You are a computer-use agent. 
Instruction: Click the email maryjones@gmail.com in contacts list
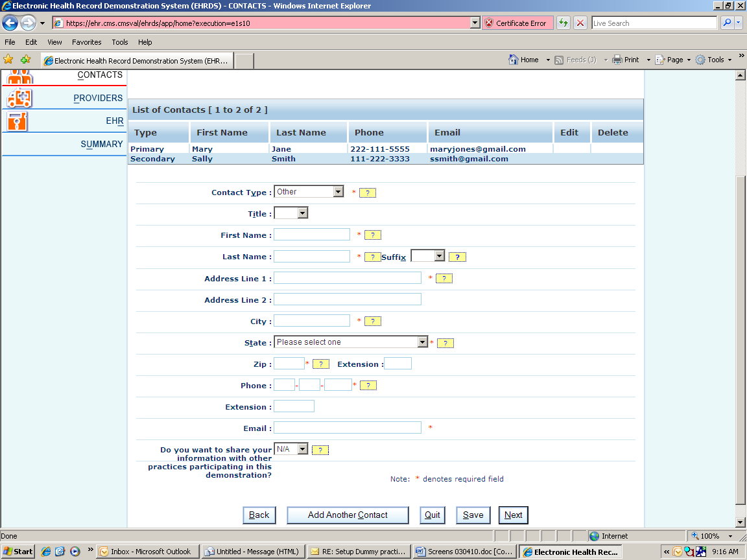(x=478, y=149)
